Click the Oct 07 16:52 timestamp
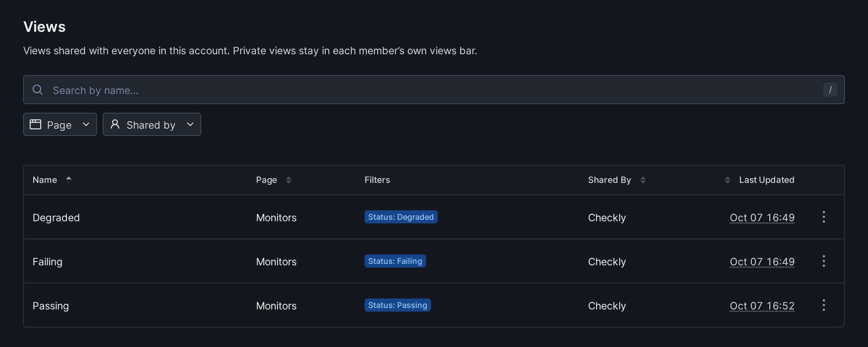868x347 pixels. tap(762, 306)
